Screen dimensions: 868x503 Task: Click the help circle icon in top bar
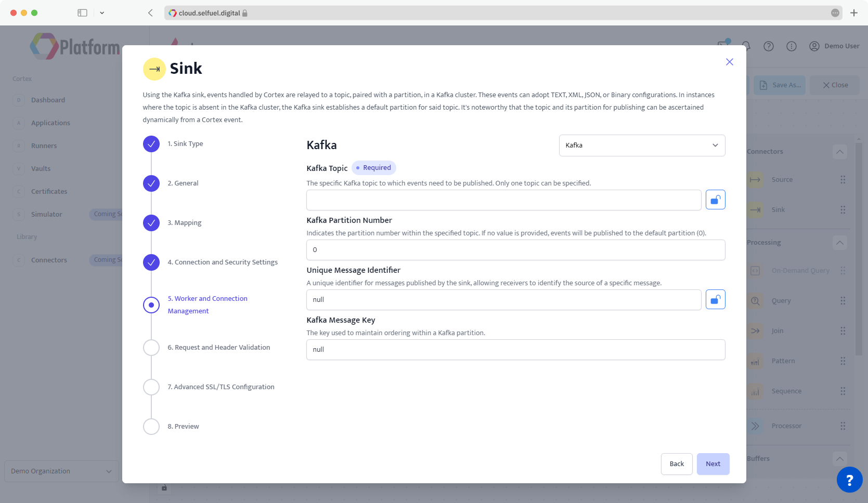[x=768, y=46]
